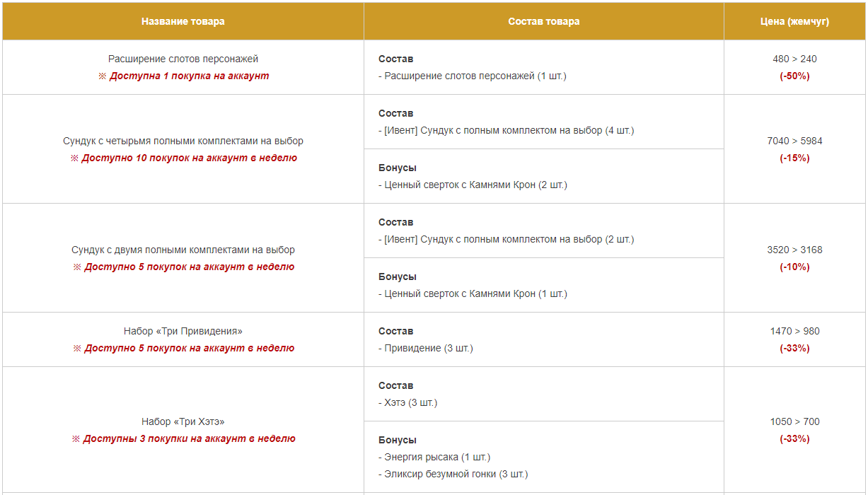Click the '7040 > 5984' price
Image resolution: width=868 pixels, height=495 pixels.
tap(795, 141)
